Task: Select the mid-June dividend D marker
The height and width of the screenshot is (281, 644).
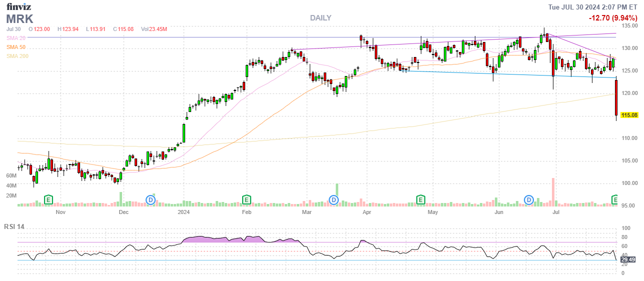Action: (529, 200)
